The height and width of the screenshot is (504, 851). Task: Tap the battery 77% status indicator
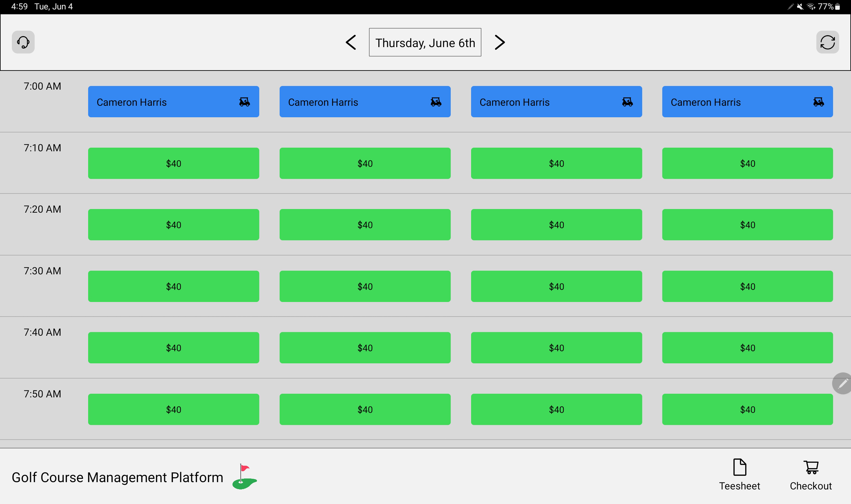tap(829, 6)
